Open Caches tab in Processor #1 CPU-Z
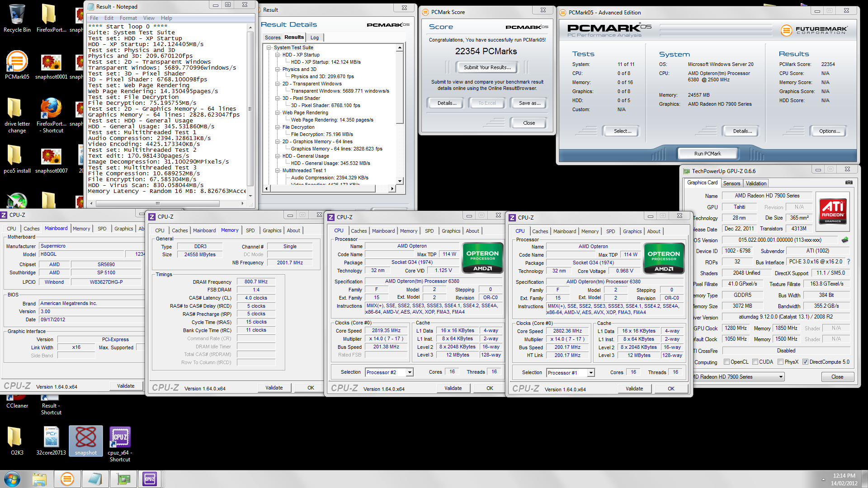The height and width of the screenshot is (488, 868). coord(540,231)
